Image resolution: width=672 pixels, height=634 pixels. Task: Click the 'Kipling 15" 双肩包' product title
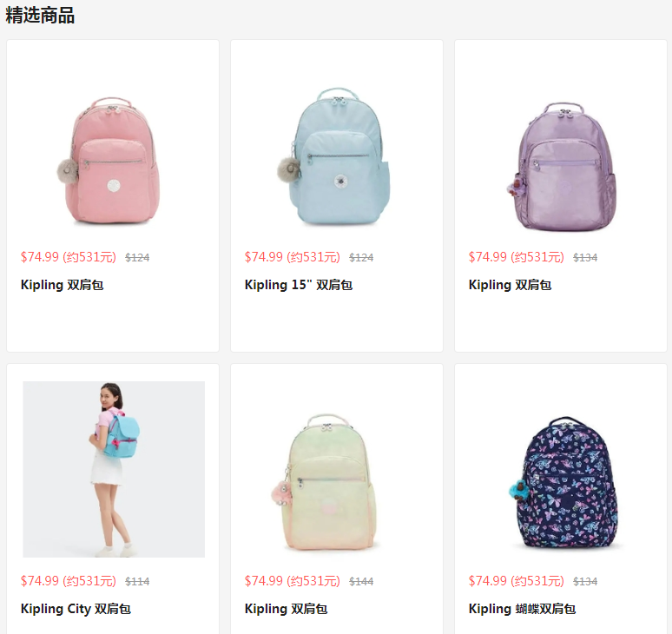[x=299, y=285]
